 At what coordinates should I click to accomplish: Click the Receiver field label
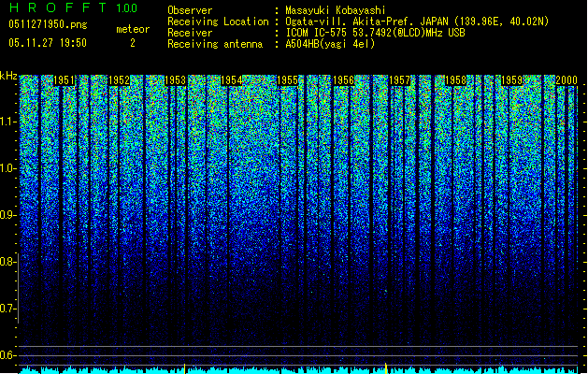(x=190, y=33)
